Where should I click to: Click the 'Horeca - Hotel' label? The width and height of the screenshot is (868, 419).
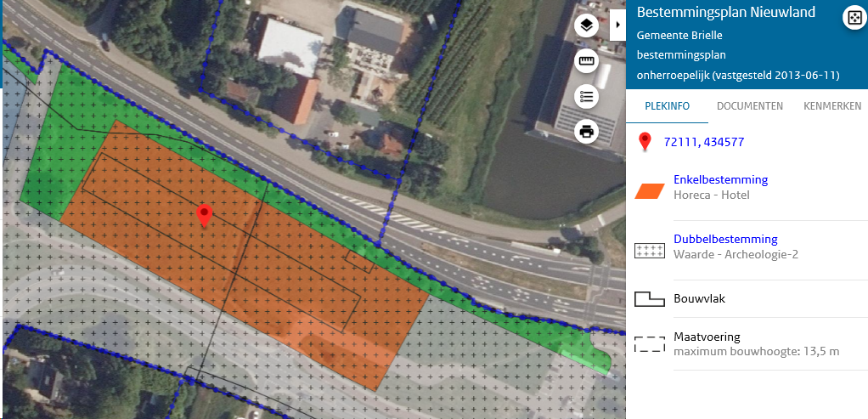(712, 195)
